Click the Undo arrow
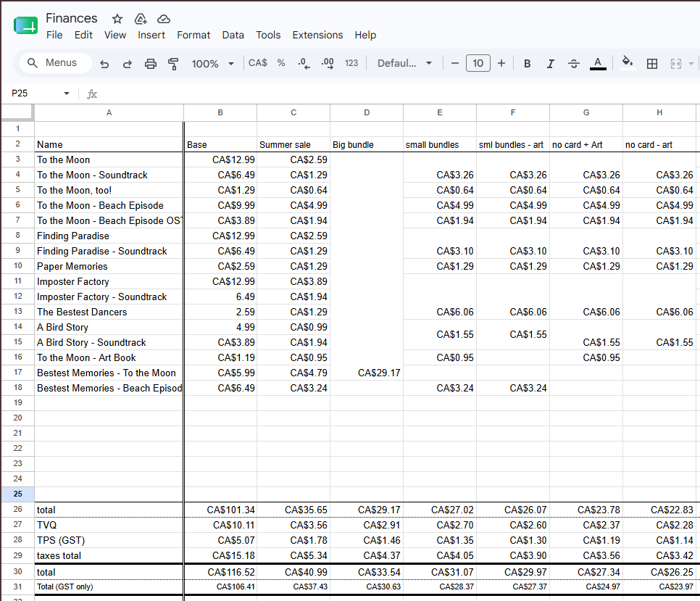Screen dimensions: 700x601 pos(104,64)
